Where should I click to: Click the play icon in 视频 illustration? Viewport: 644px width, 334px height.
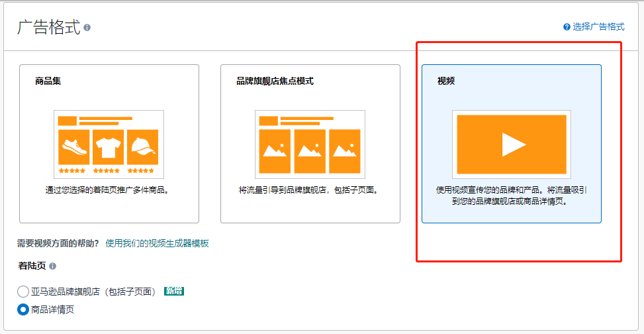click(x=512, y=144)
